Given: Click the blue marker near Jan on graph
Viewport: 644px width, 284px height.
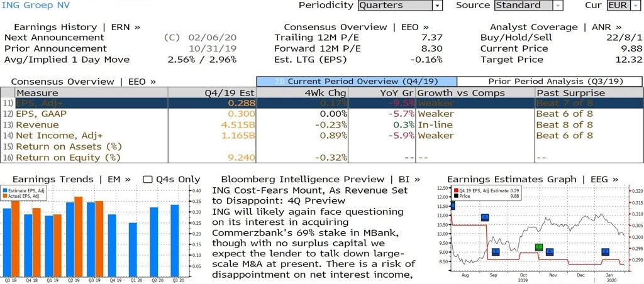Looking at the screenshot, I should (x=605, y=252).
